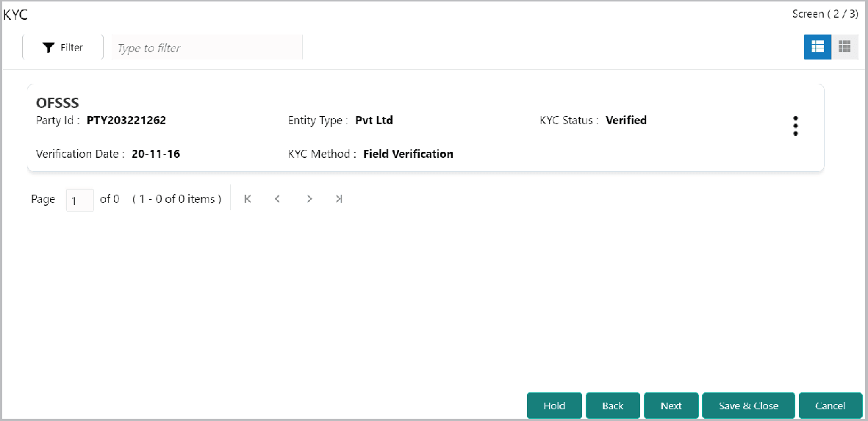
Task: Click Entity Type value Pvt Ltd
Action: click(374, 120)
